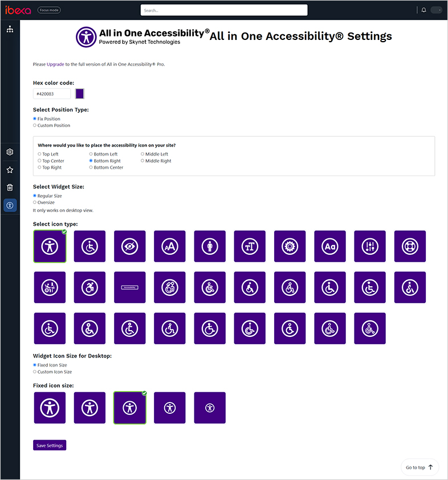Click Go to top at the bottom right
This screenshot has height=480, width=448.
(419, 467)
